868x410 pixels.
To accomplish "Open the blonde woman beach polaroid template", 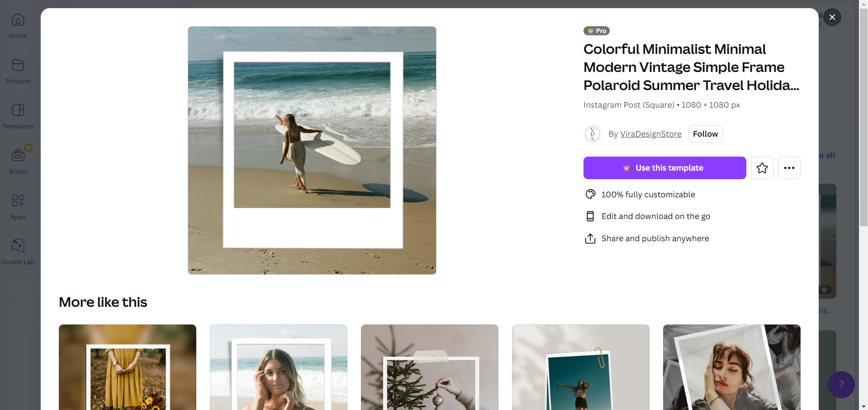I will [279, 367].
